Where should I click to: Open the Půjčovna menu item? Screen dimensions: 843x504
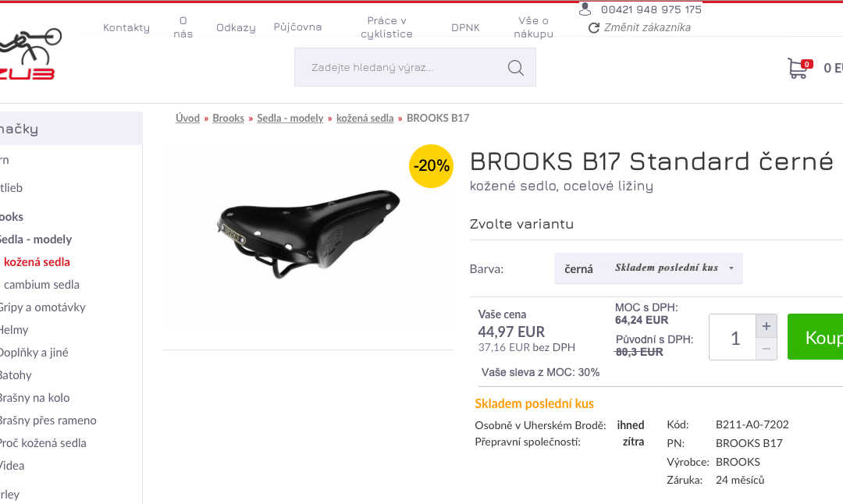[297, 27]
